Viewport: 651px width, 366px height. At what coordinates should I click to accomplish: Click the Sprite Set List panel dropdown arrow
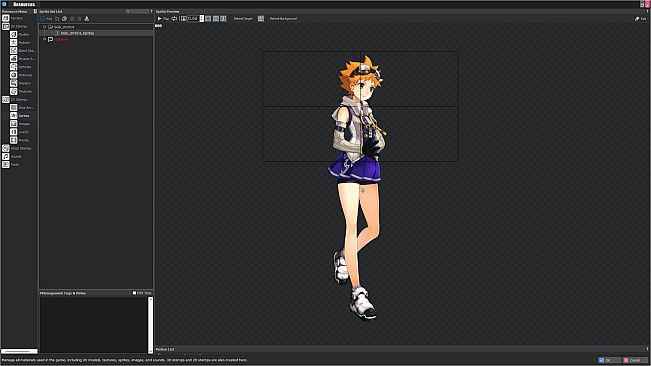click(151, 12)
